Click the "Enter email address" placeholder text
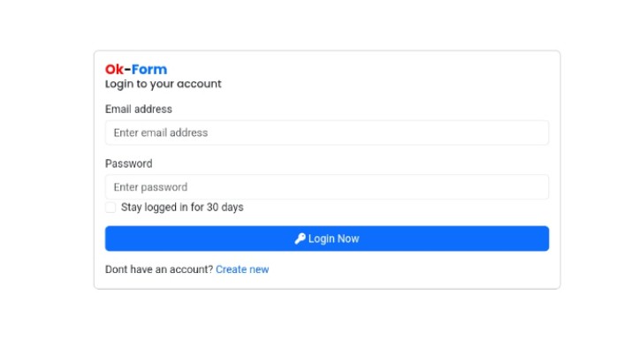 pos(161,133)
